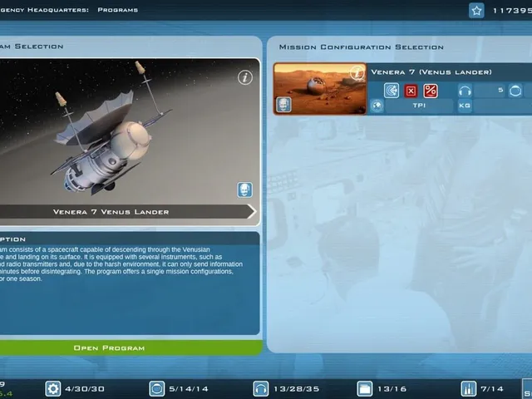532x399 pixels.
Task: Open info on the Venus lander mission thumbnail
Action: 357,72
